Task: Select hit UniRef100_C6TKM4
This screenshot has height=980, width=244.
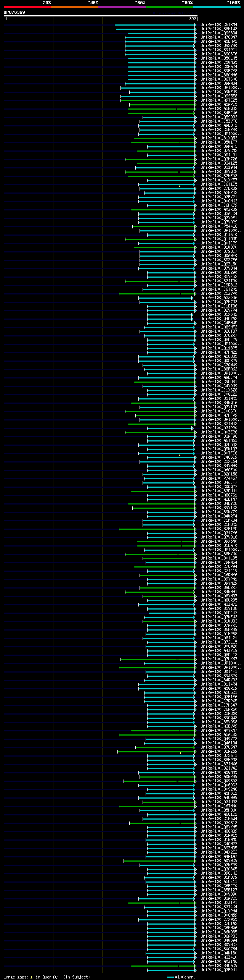Action: (219, 25)
